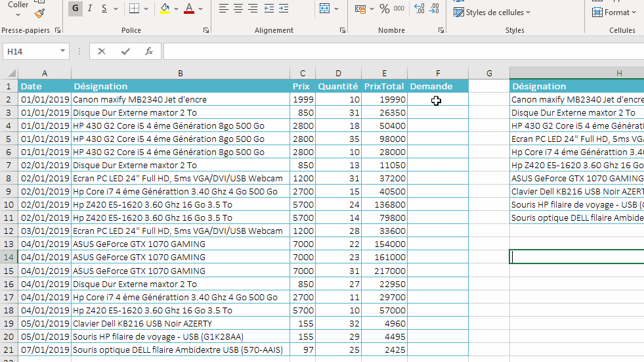Increase indent
644x362 pixels.
pos(284,9)
